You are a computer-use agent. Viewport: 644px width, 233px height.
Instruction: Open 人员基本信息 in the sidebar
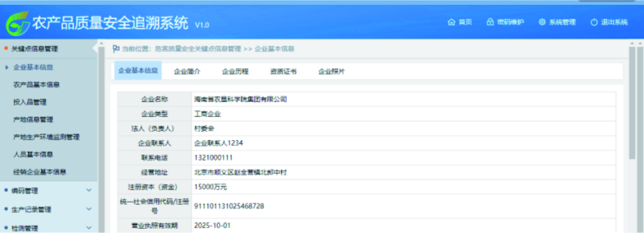tap(33, 155)
